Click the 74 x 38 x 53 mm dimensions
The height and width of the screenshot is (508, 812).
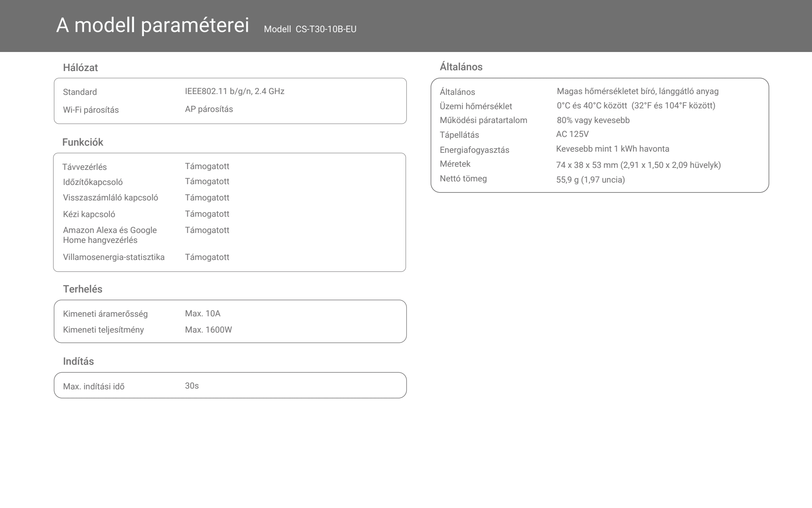pos(638,165)
